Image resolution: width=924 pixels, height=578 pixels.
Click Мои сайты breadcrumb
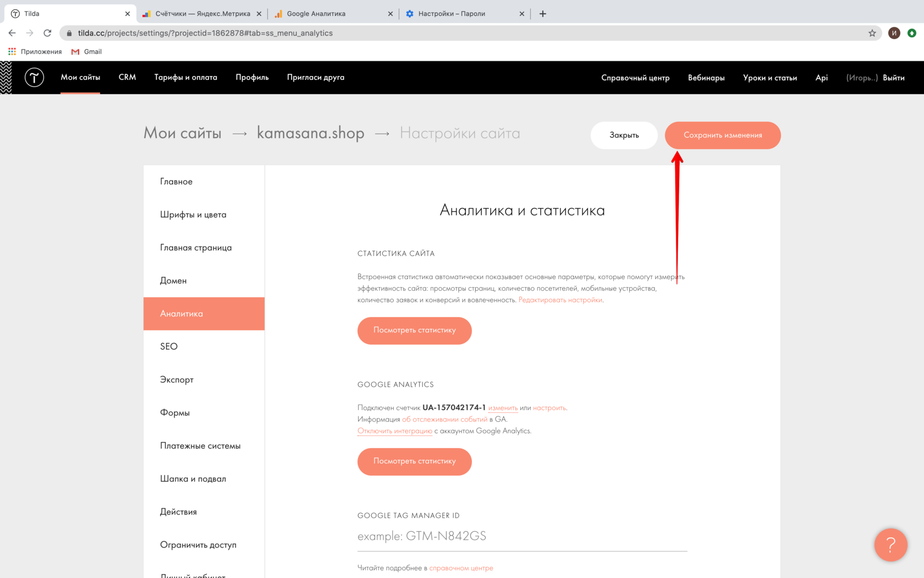(x=183, y=133)
